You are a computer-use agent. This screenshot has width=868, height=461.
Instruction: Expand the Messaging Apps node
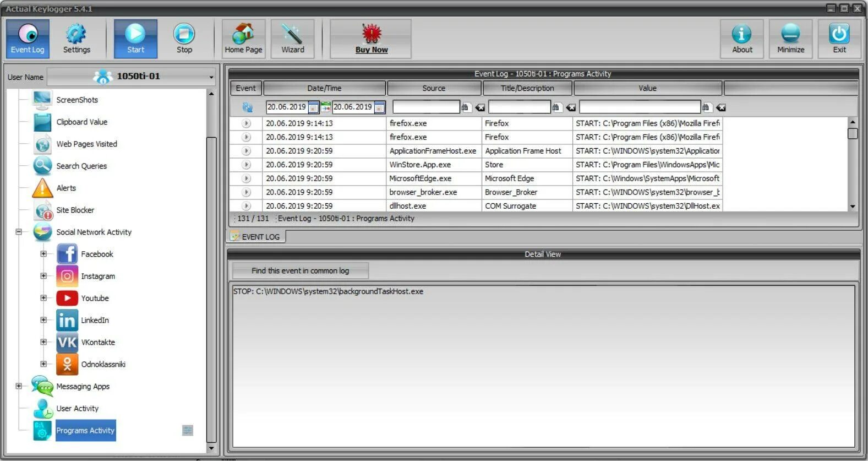tap(19, 386)
